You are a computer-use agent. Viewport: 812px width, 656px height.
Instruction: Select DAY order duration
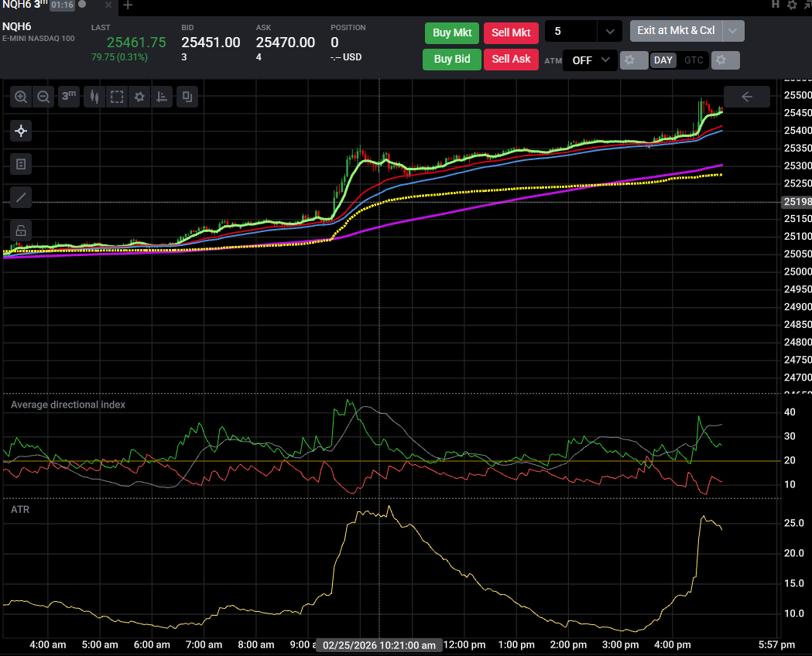pyautogui.click(x=663, y=60)
